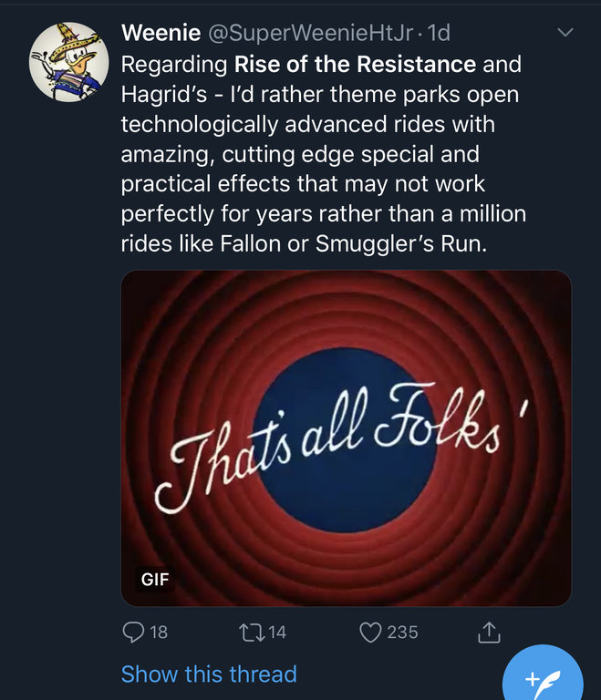Tap the reply speech bubble icon
601x700 pixels.
(133, 631)
